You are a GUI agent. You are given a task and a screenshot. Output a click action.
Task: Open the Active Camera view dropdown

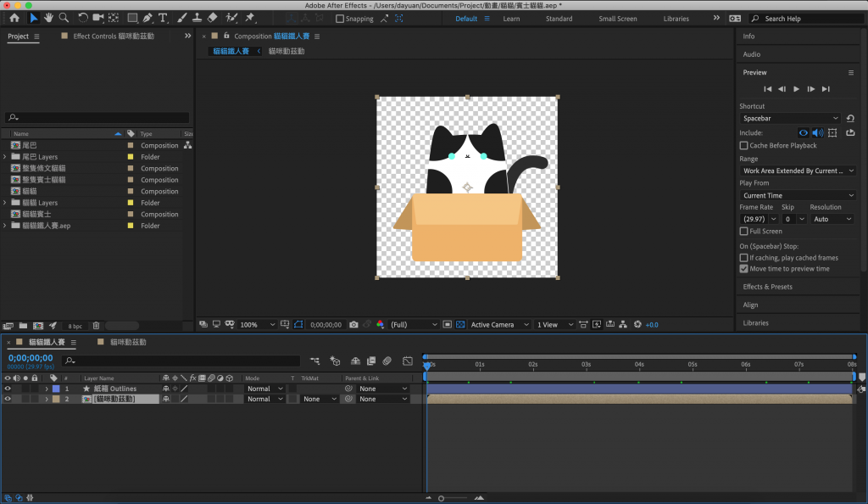pyautogui.click(x=500, y=325)
